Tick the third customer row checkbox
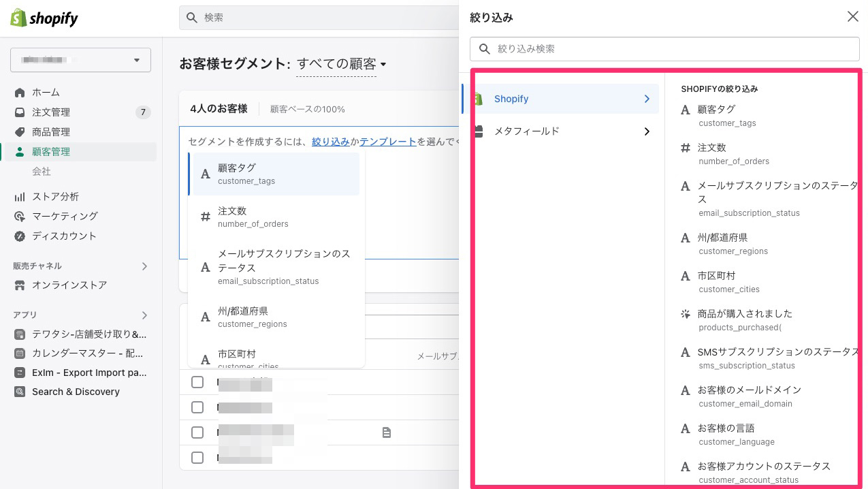 pyautogui.click(x=197, y=432)
